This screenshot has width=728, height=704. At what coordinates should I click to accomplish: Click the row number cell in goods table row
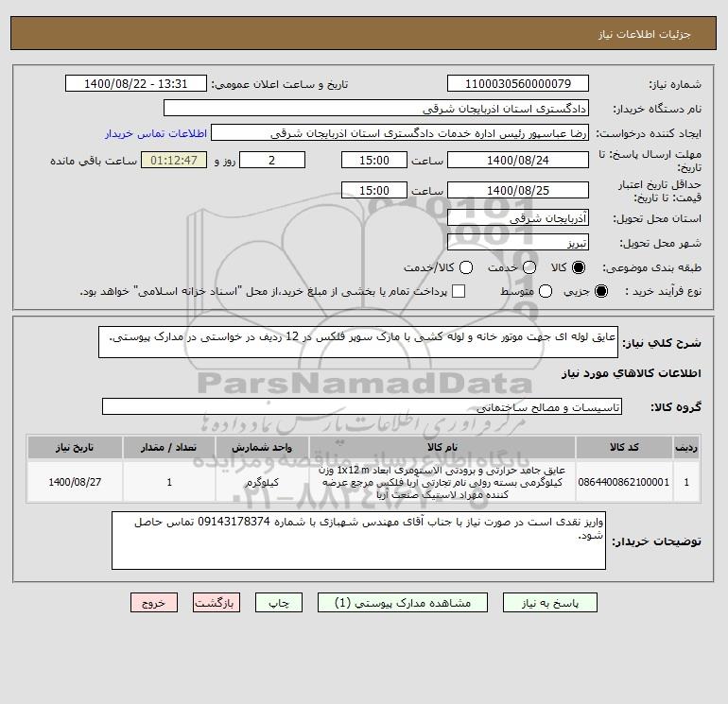686,482
